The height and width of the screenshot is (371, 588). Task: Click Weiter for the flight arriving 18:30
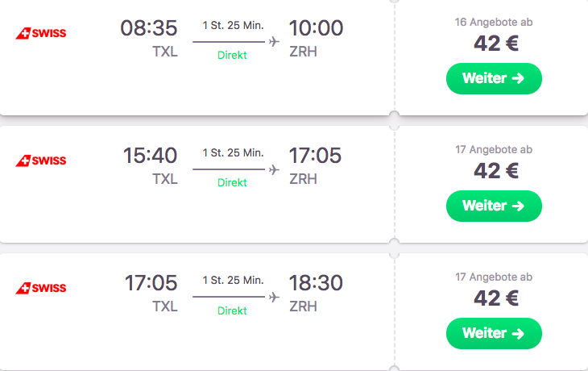click(x=494, y=333)
